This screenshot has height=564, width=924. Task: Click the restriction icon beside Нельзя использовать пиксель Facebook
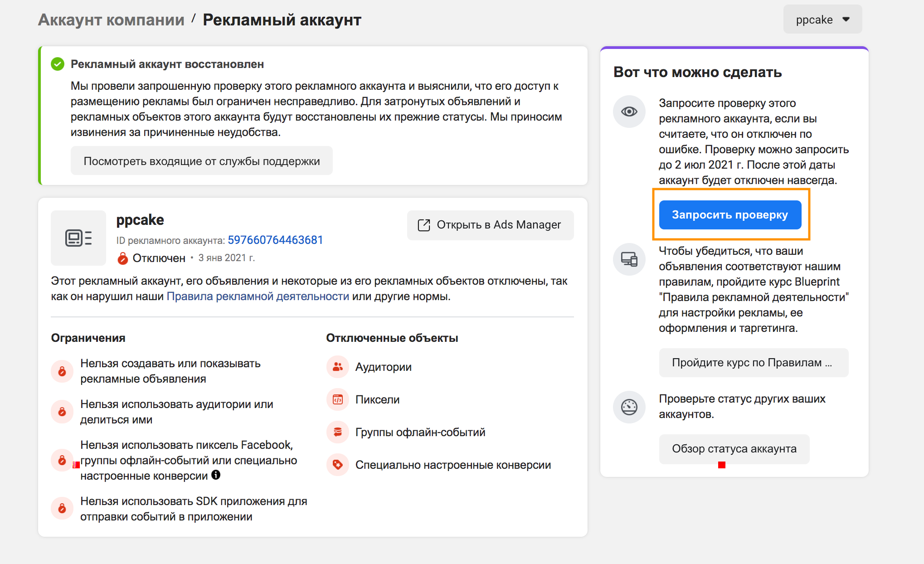pos(62,460)
